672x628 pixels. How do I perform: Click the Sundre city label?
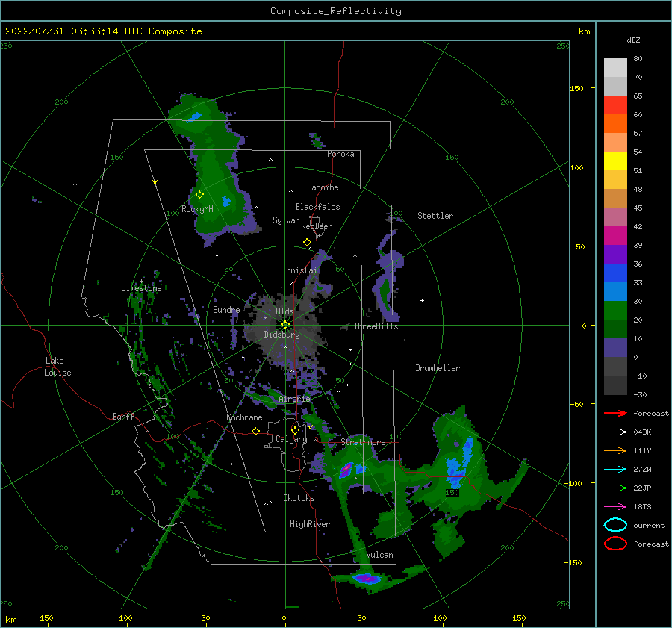[x=226, y=309]
